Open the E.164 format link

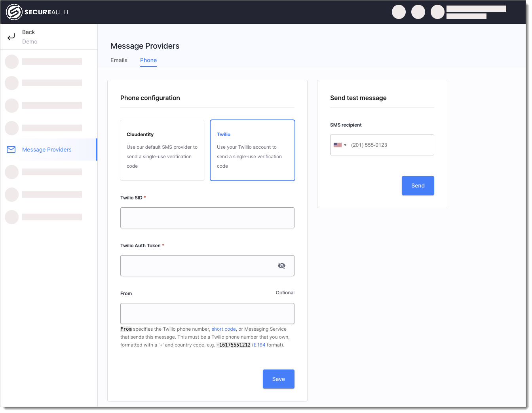[259, 345]
